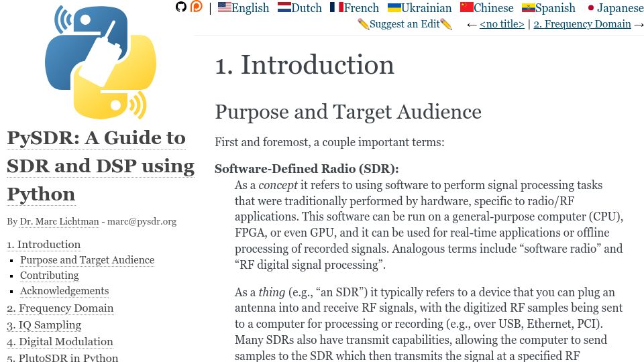The width and height of the screenshot is (644, 362).
Task: Switch language to Chinese
Action: (x=493, y=8)
